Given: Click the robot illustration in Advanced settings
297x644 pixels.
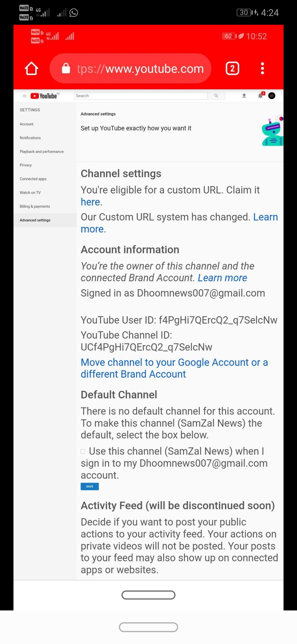Looking at the screenshot, I should pyautogui.click(x=272, y=130).
